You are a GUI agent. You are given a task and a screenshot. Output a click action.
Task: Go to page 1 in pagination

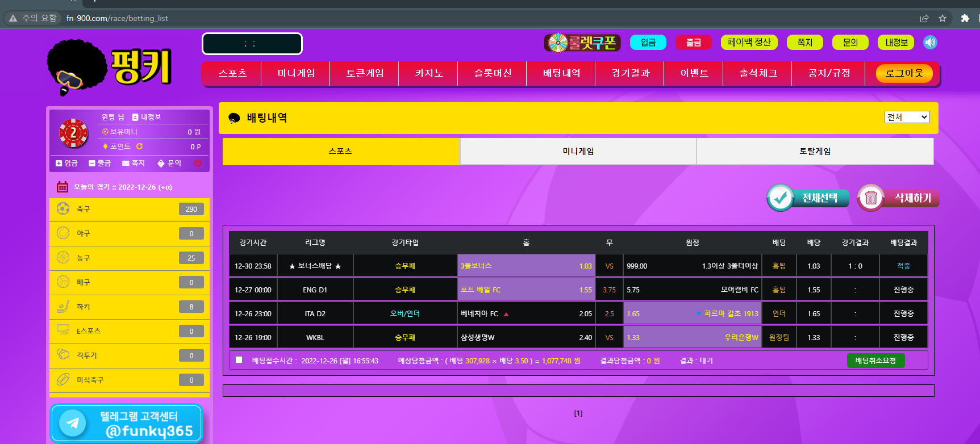click(x=578, y=413)
